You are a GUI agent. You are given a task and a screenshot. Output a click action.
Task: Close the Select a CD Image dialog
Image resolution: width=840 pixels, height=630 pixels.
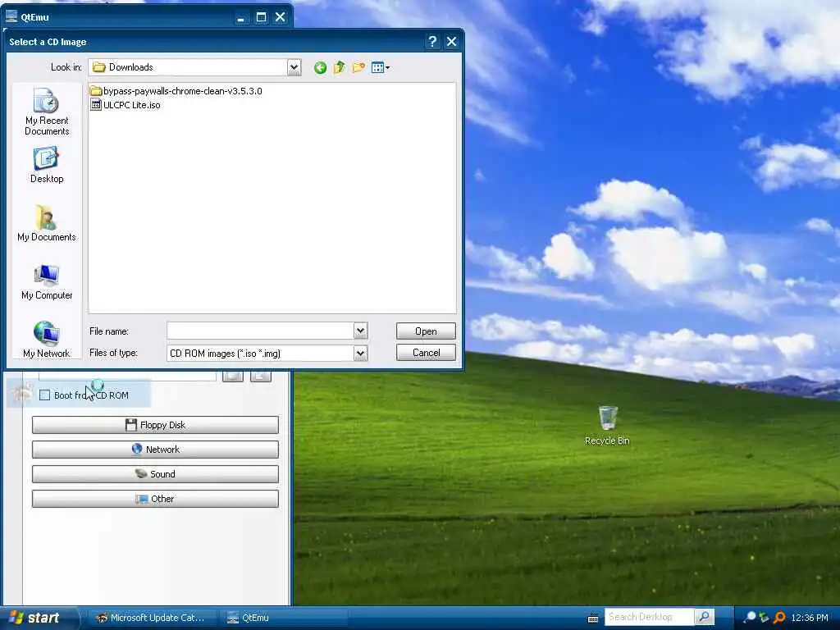tap(452, 42)
